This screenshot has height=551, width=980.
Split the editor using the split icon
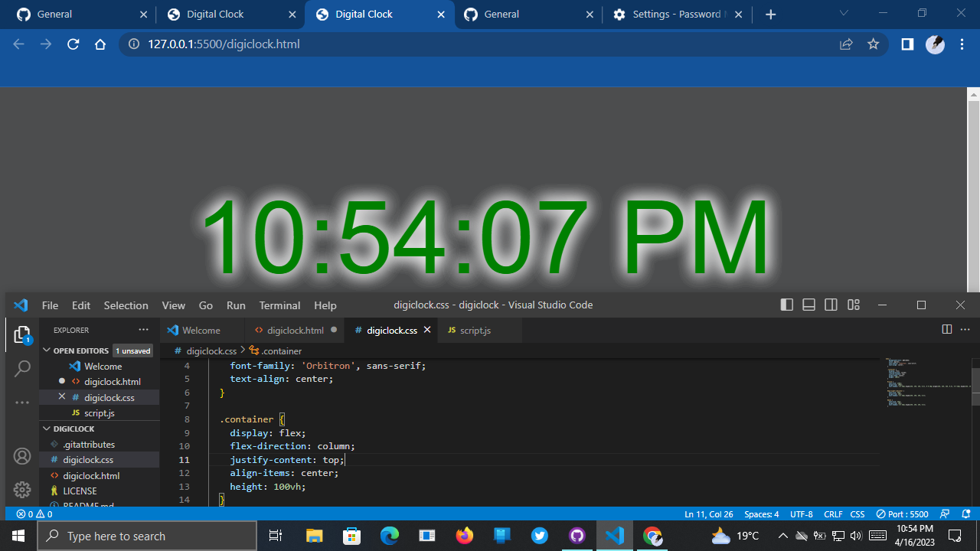(x=947, y=329)
